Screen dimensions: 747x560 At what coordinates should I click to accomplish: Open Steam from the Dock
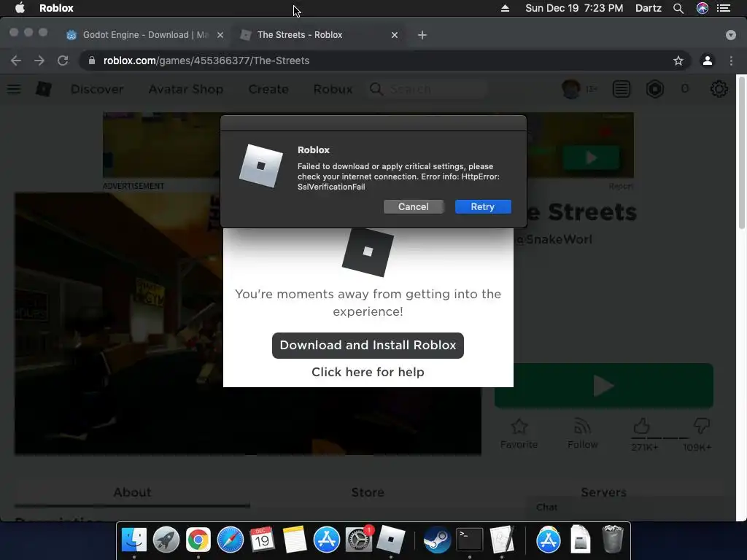tap(438, 540)
